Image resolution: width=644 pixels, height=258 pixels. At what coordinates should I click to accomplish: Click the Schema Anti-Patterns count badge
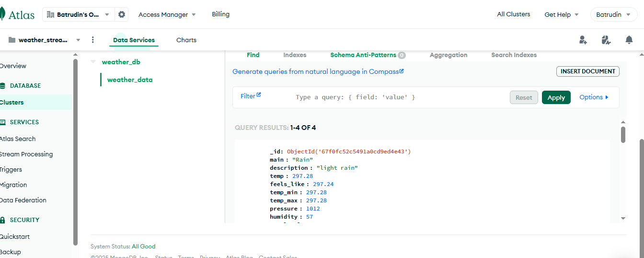click(402, 55)
